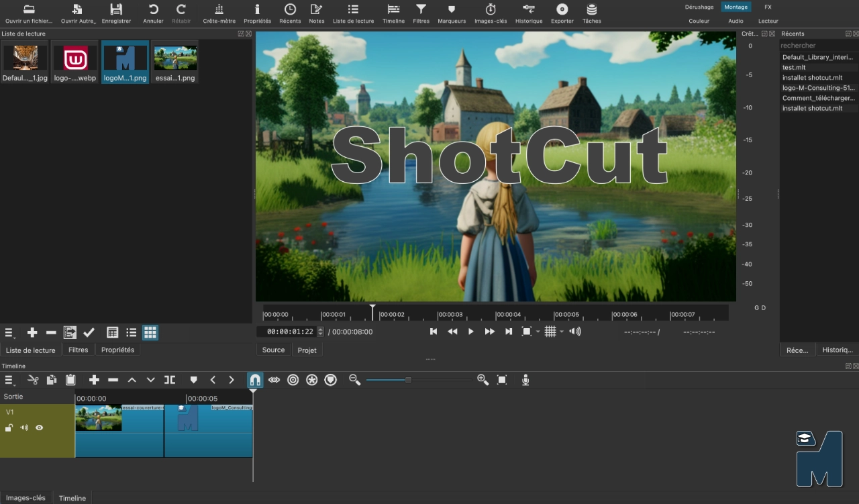Hide the V1 track with eye icon
859x504 pixels.
point(39,427)
